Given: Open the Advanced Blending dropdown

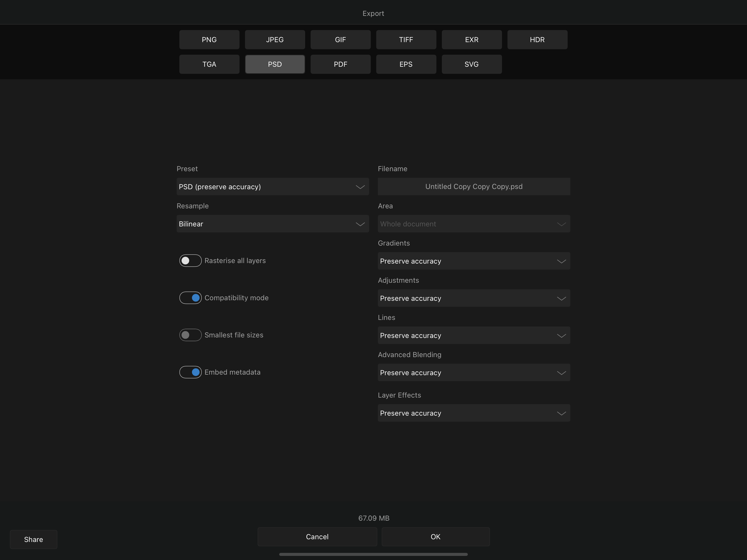Looking at the screenshot, I should [474, 372].
